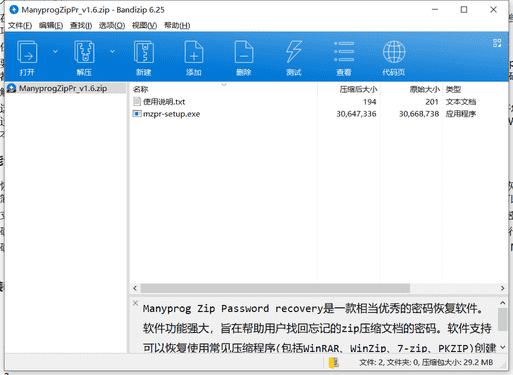The width and height of the screenshot is (513, 375).
Task: Open the 帮助(H) menu
Action: point(177,25)
